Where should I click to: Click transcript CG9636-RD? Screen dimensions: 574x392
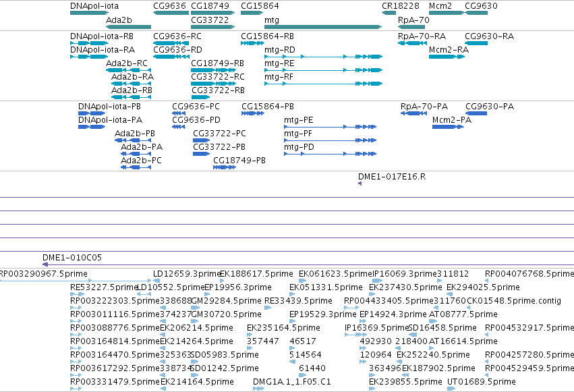tap(177, 50)
